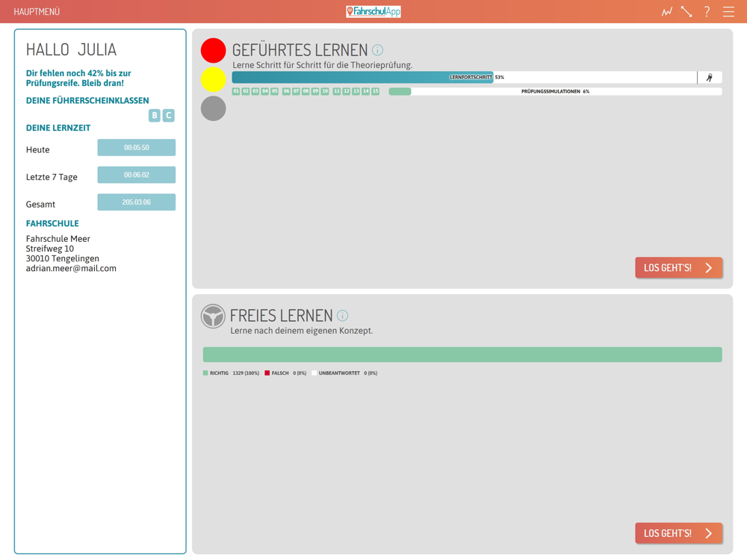Open lesson step 15 badge
The width and height of the screenshot is (747, 560).
coord(376,91)
